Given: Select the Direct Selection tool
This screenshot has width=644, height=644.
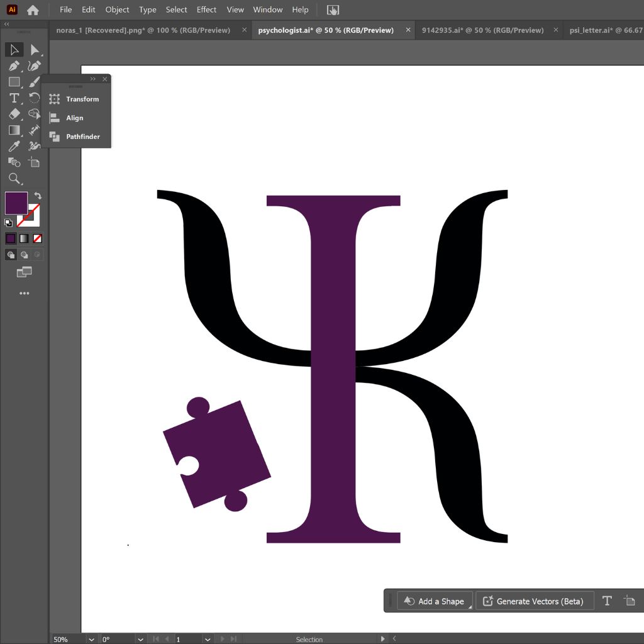Looking at the screenshot, I should coord(35,50).
